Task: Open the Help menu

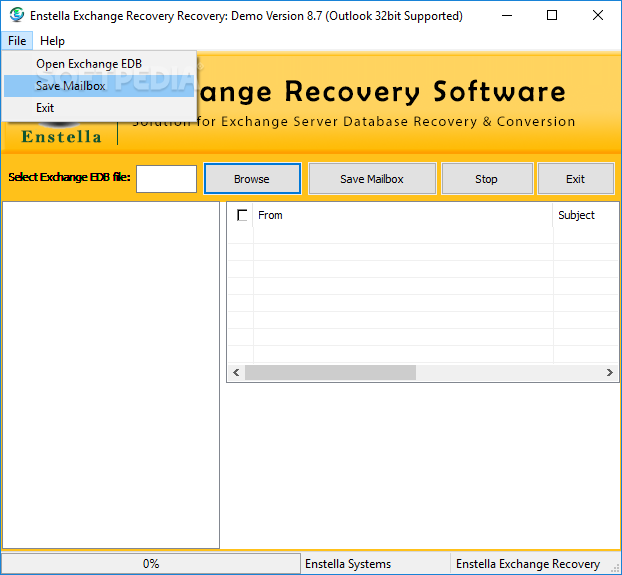Action: pyautogui.click(x=52, y=41)
